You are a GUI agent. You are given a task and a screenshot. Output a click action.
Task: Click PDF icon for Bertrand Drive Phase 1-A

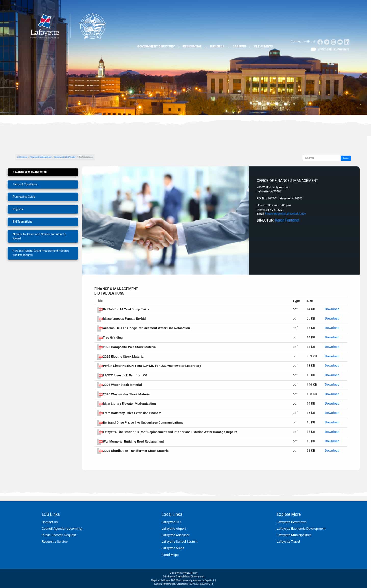point(99,423)
